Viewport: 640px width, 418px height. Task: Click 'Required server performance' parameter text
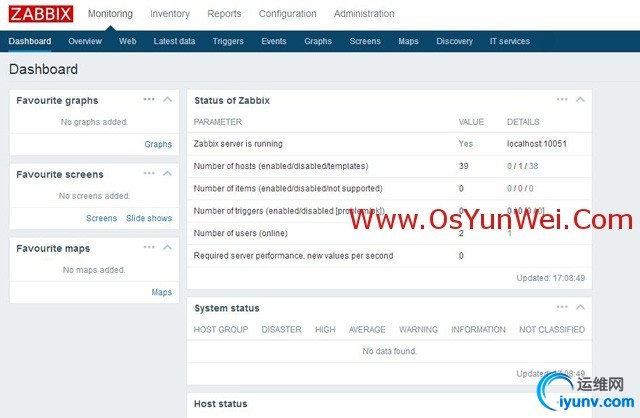click(x=293, y=256)
